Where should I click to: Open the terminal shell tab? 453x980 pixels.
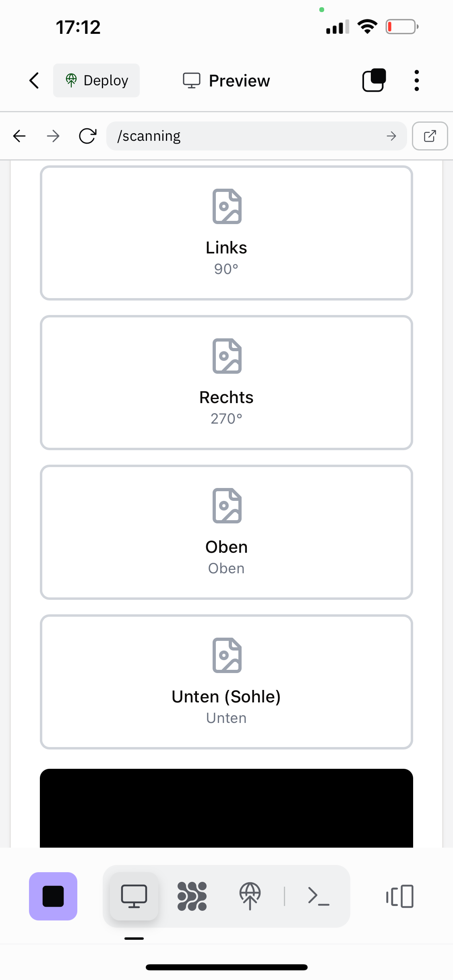pos(319,896)
